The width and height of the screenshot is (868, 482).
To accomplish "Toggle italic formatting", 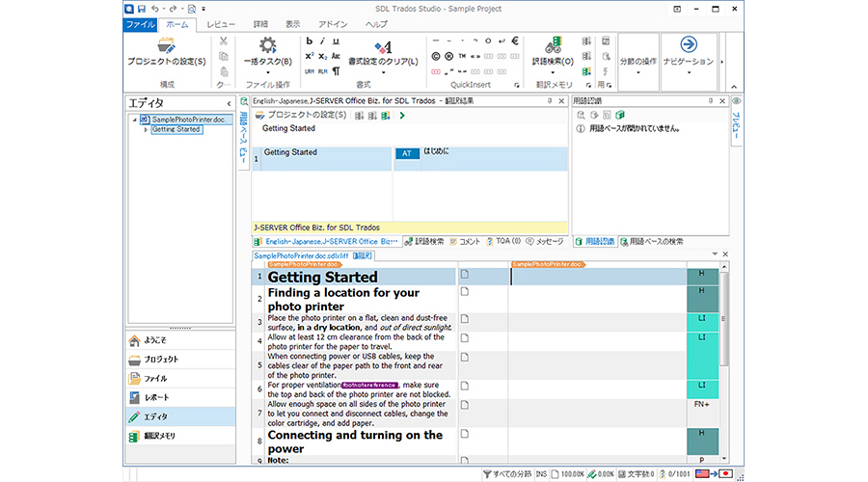I will [323, 40].
